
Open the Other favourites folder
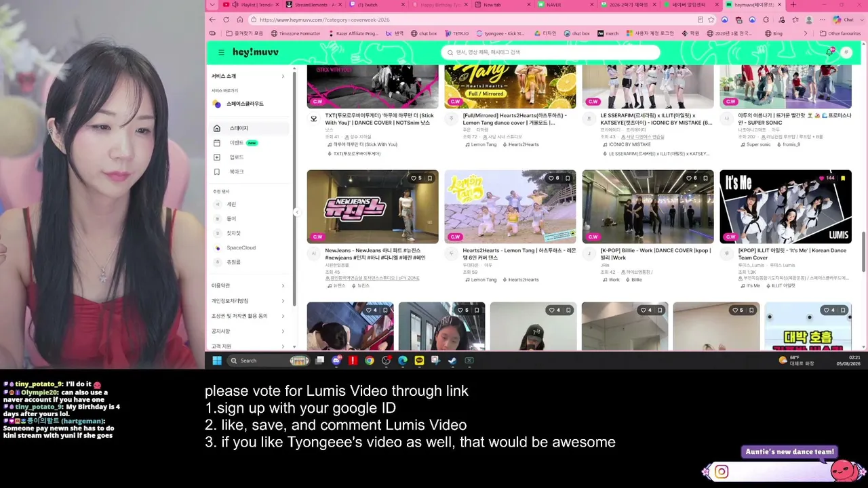[x=840, y=33]
